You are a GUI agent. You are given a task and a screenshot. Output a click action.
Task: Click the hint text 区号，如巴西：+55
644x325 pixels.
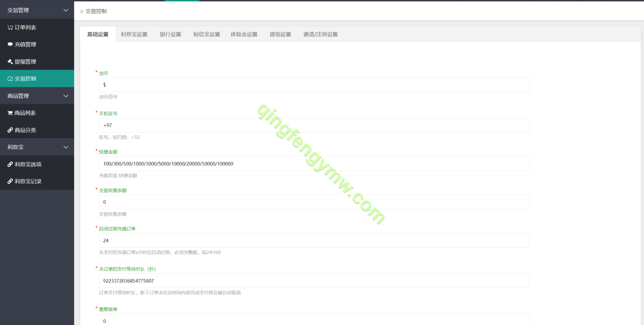tap(119, 137)
